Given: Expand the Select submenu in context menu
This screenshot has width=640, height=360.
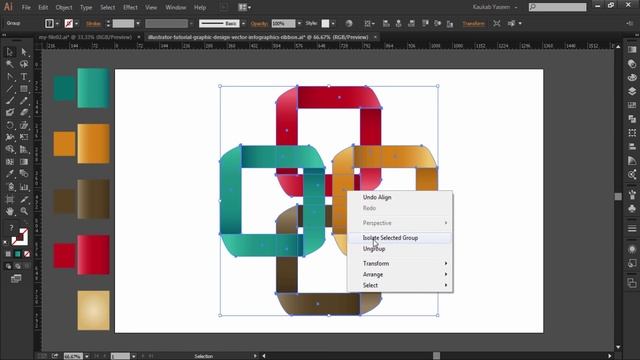Looking at the screenshot, I should [400, 285].
